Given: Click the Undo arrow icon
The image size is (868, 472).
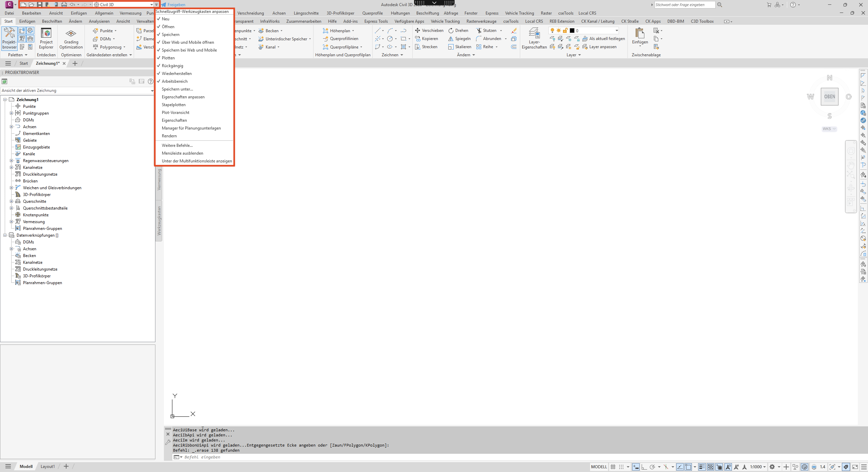Looking at the screenshot, I should click(72, 5).
